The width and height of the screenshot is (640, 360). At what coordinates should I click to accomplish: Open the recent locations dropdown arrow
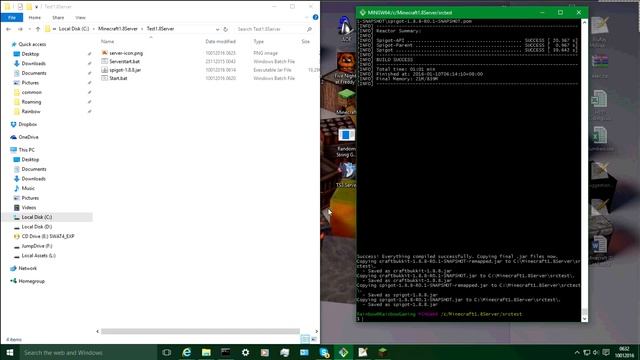click(x=29, y=29)
